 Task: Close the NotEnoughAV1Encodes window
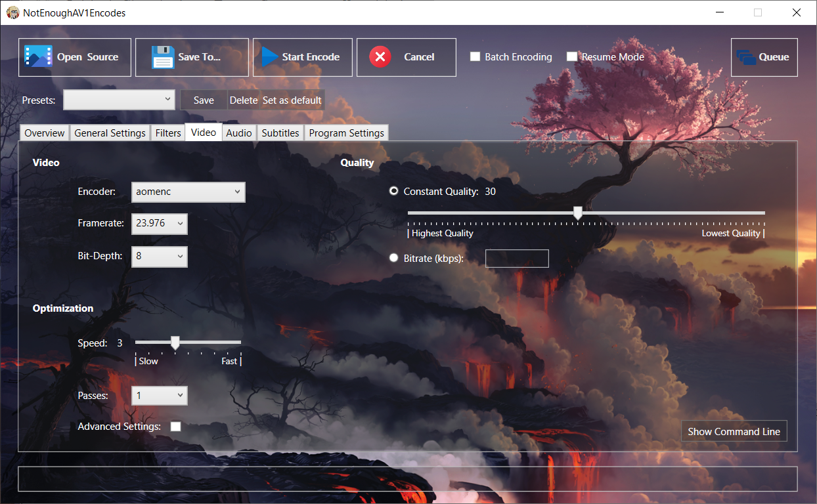point(796,12)
